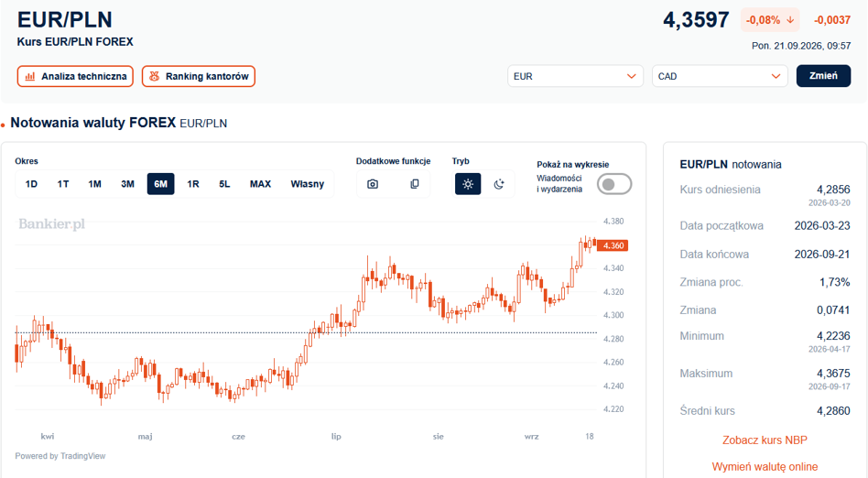
Task: Click the medal icon in Ranking kantorów
Action: point(155,76)
